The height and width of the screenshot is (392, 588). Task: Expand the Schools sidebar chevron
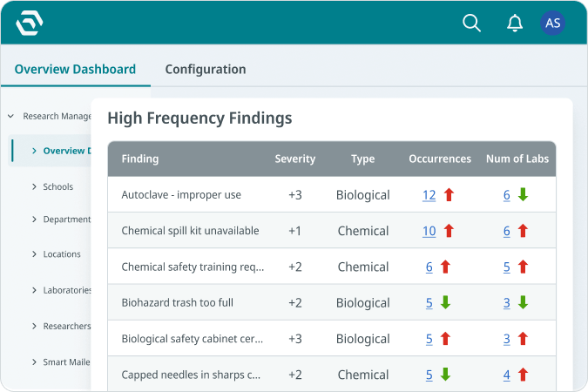tap(34, 186)
